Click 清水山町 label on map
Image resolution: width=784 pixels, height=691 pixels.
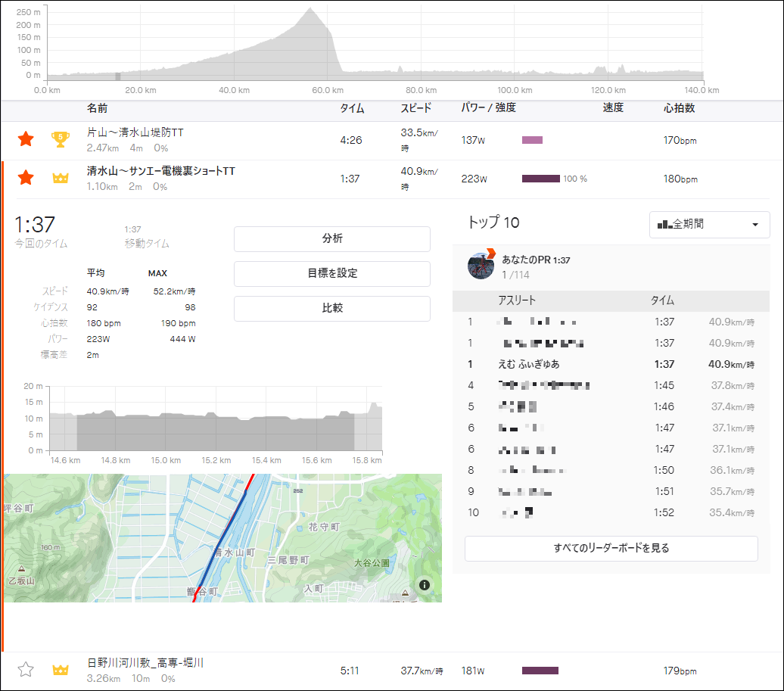click(234, 552)
